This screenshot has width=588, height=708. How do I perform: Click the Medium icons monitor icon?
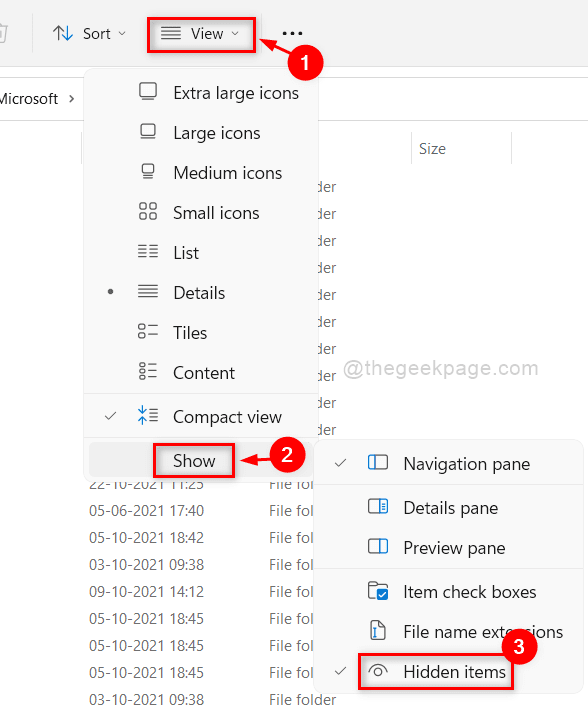pos(148,172)
